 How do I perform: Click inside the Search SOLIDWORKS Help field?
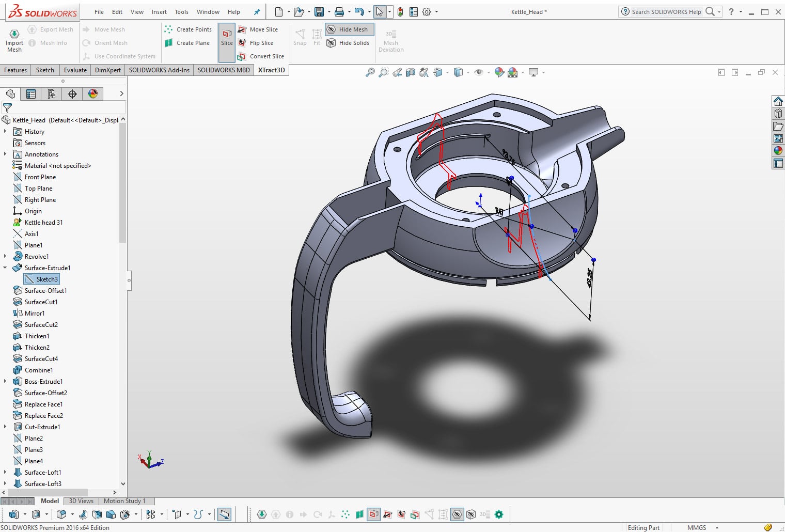coord(666,11)
